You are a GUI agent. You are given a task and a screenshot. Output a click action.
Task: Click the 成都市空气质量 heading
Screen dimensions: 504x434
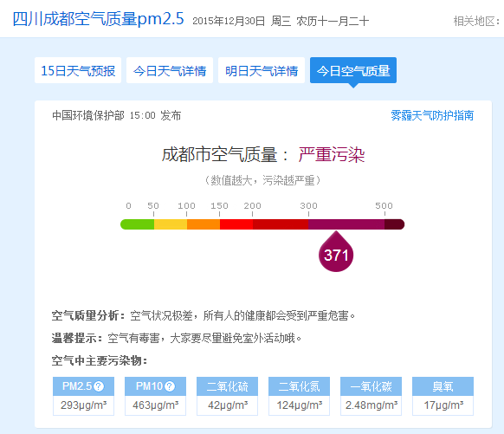click(x=225, y=154)
